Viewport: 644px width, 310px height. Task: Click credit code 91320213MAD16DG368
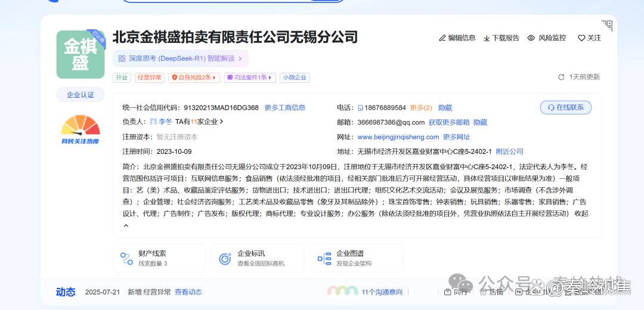pos(221,107)
